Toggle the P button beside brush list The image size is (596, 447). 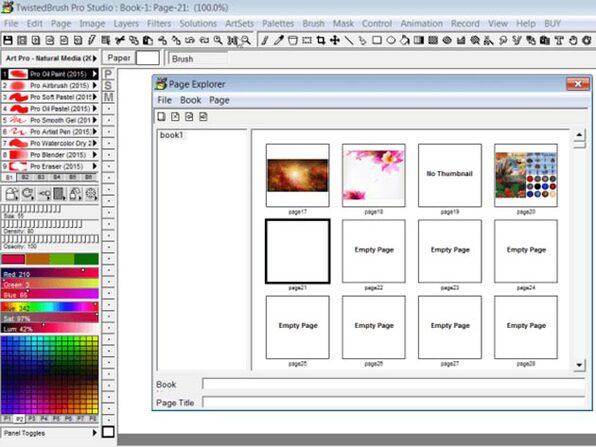point(108,74)
